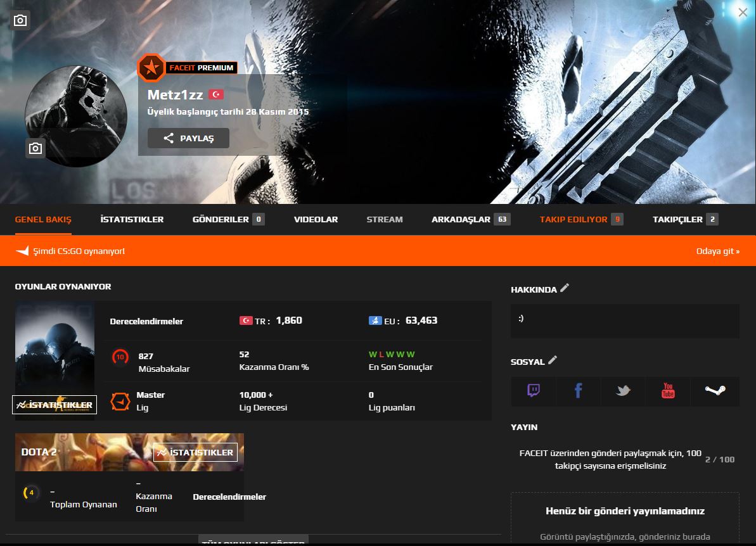Click the HAKKINDA text box with smiley

point(625,321)
